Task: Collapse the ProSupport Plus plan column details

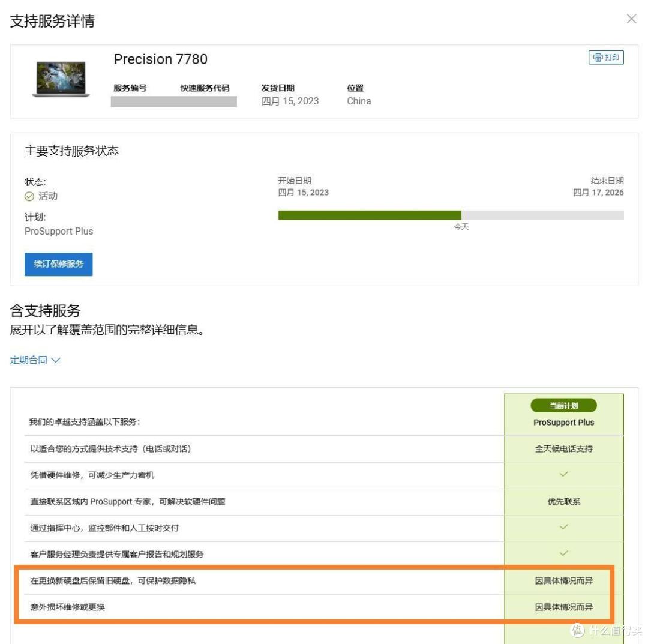Action: click(x=563, y=422)
